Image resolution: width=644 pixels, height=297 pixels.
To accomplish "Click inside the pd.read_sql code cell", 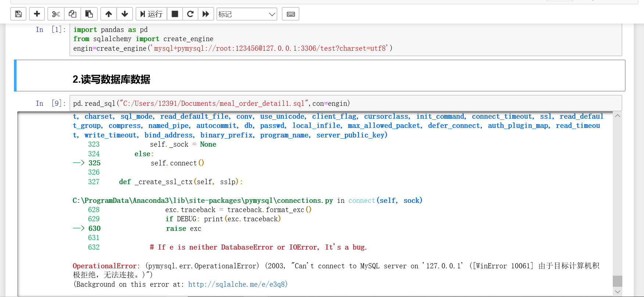I will click(x=346, y=103).
